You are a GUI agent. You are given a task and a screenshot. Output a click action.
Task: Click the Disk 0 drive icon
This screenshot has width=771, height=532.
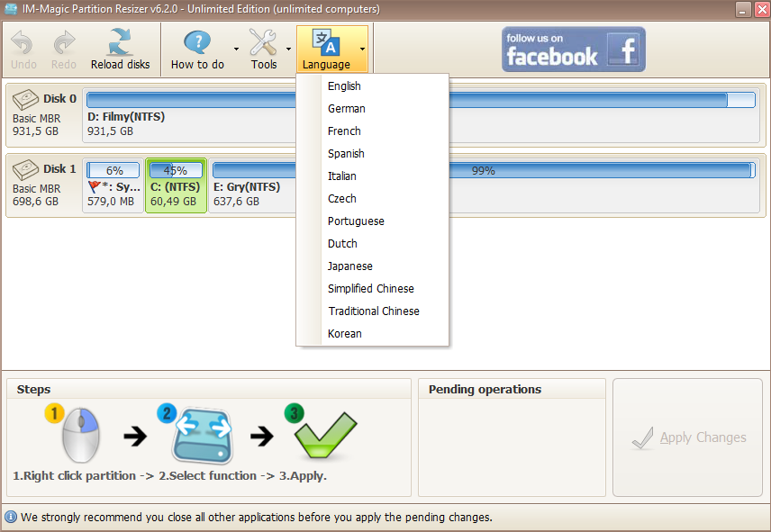(25, 99)
